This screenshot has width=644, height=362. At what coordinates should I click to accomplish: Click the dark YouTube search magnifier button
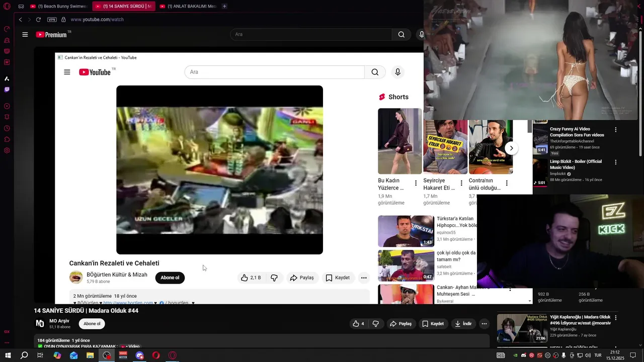[401, 35]
